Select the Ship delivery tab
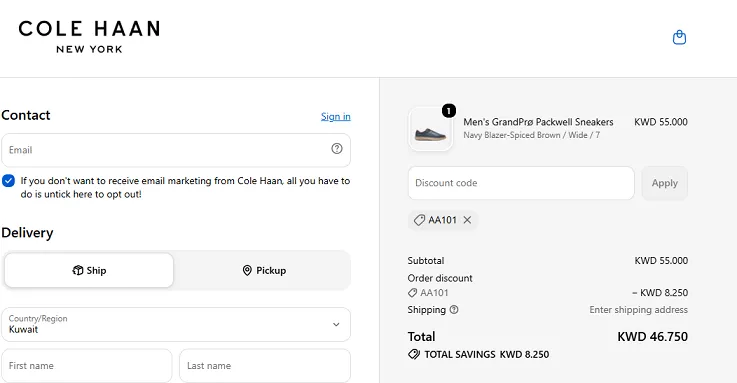Screen dimensions: 737x383 point(89,270)
